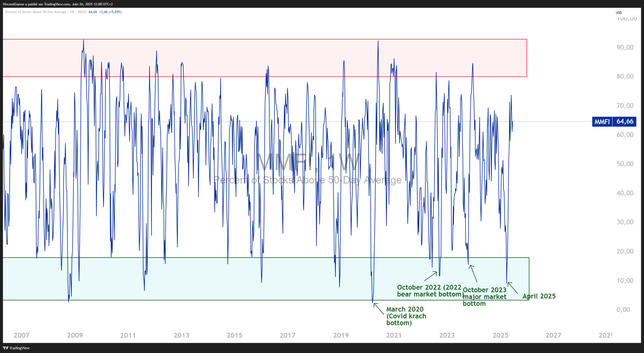Click the '+3,46 (+5,65%)' change value
Viewport: 644px width, 353px height.
(x=110, y=12)
